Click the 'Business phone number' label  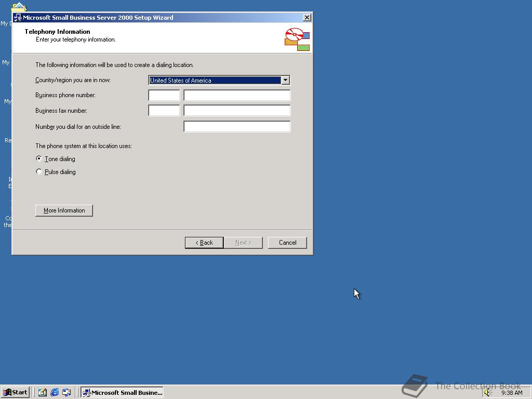(x=65, y=95)
